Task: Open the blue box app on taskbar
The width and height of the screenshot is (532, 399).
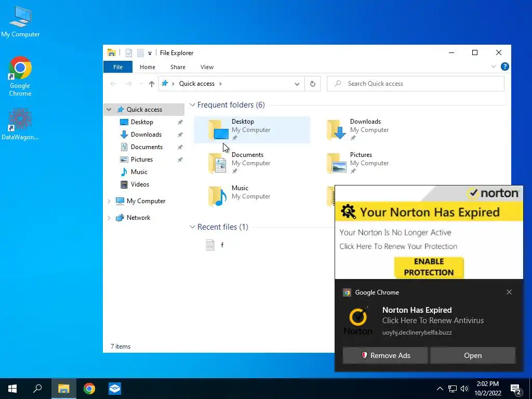Action: (115, 389)
